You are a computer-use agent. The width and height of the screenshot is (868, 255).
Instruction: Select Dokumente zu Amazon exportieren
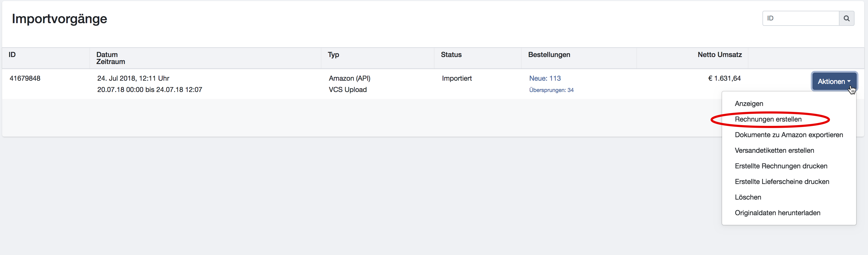point(789,135)
